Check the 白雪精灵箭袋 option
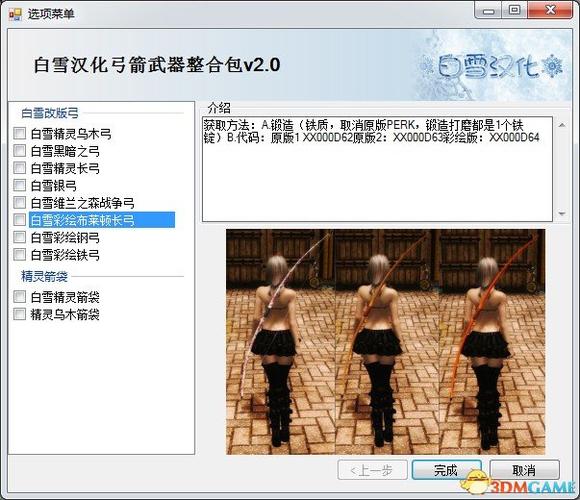Screen dimensions: 580x500 point(19,297)
